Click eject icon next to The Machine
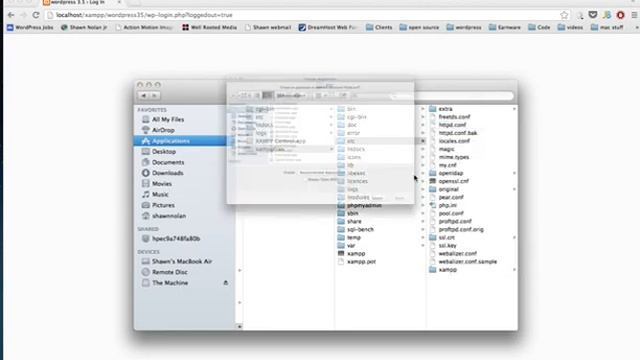Image resolution: width=640 pixels, height=360 pixels. point(225,283)
